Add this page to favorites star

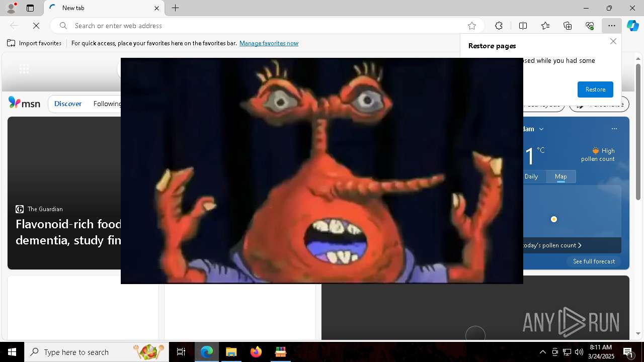click(472, 26)
